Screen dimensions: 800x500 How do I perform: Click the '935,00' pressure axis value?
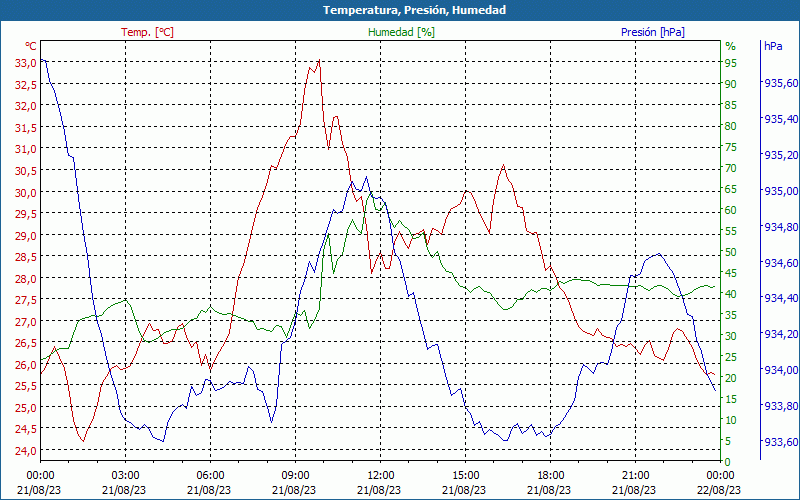pyautogui.click(x=781, y=191)
